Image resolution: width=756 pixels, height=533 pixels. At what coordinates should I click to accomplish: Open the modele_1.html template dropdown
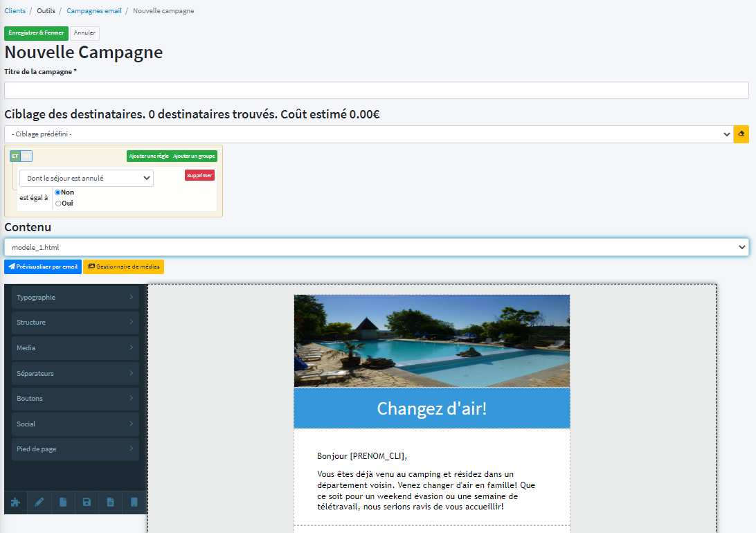pos(376,247)
